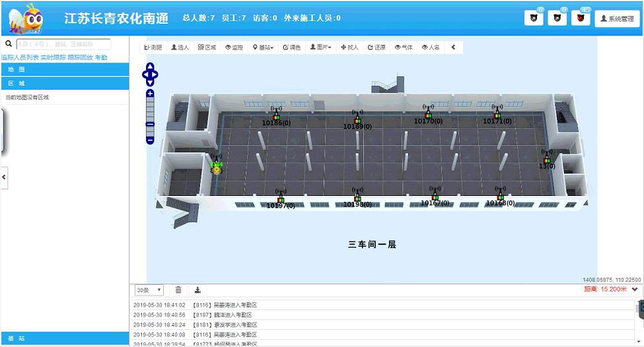The height and width of the screenshot is (347, 644).
Task: Click the 访客:0 statistic in the header
Action: 265,18
